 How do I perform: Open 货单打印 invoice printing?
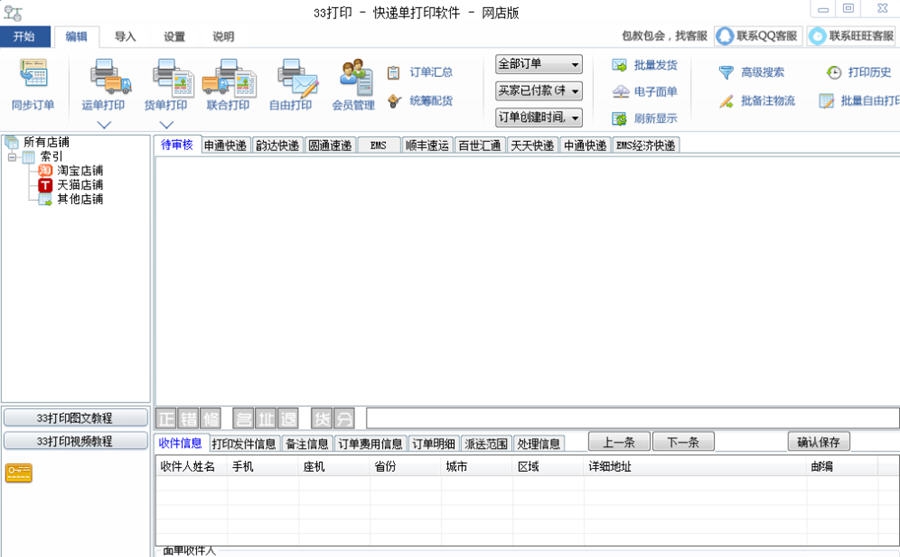pos(166,85)
